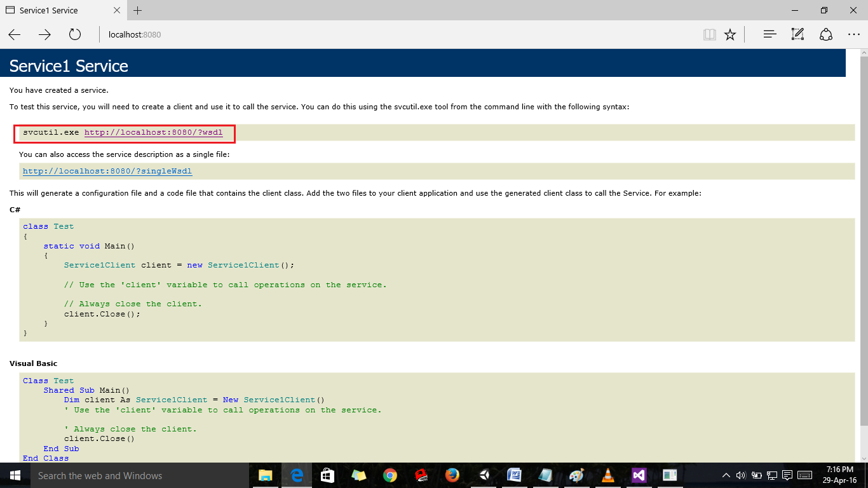868x488 pixels.
Task: Open the http://localhost:8080/?wsdl link
Action: pos(154,133)
